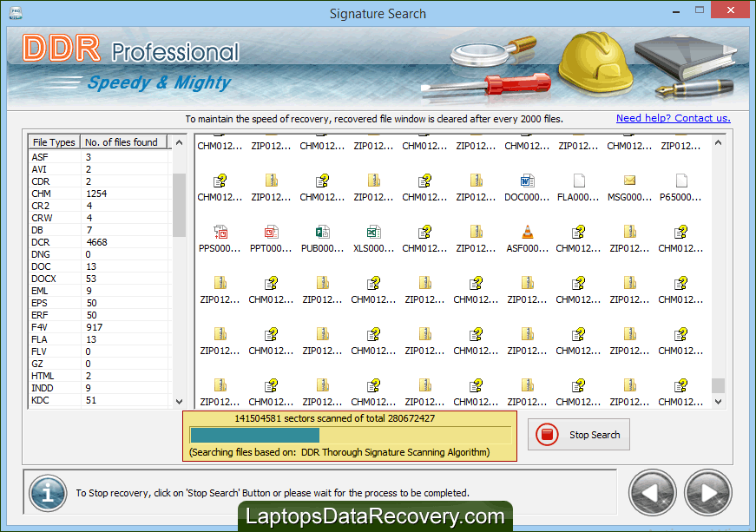The height and width of the screenshot is (532, 756).
Task: Select the ASF000 VLC cone icon
Action: 528,232
